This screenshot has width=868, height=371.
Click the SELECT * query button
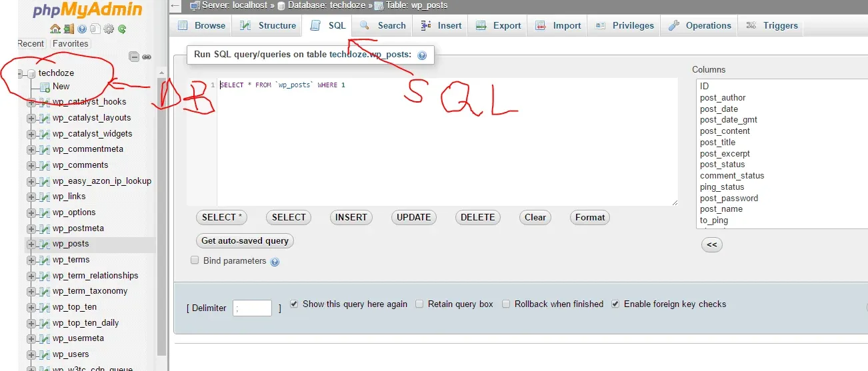click(222, 217)
